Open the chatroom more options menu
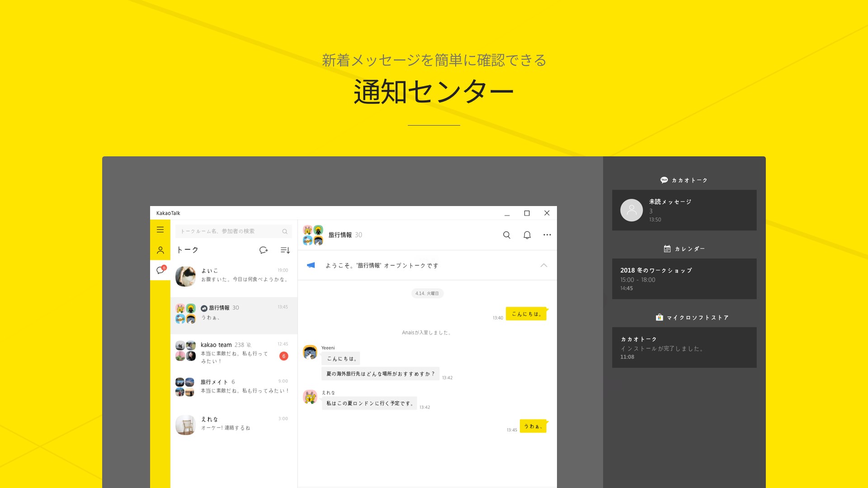This screenshot has height=488, width=868. 547,235
